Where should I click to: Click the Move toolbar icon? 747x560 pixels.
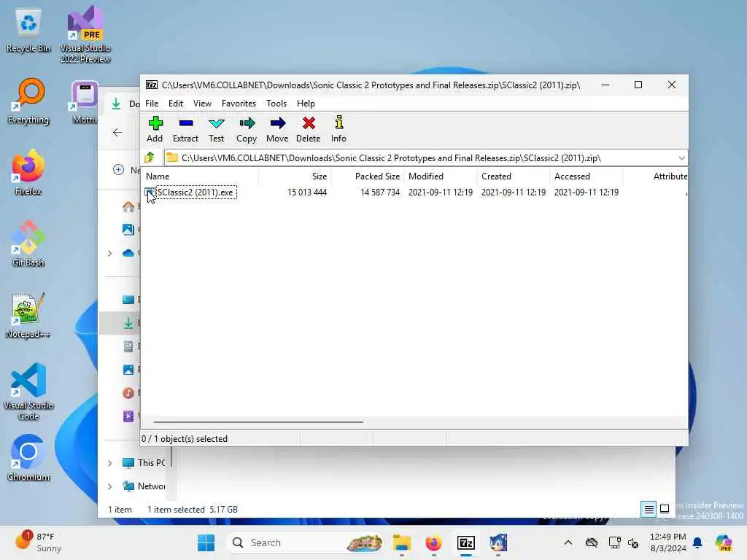pos(277,129)
